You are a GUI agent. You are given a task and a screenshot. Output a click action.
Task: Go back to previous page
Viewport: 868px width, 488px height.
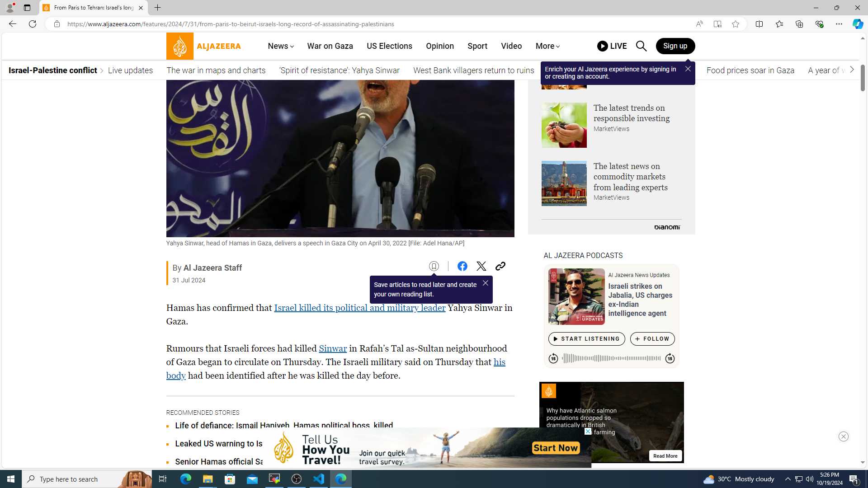[12, 24]
